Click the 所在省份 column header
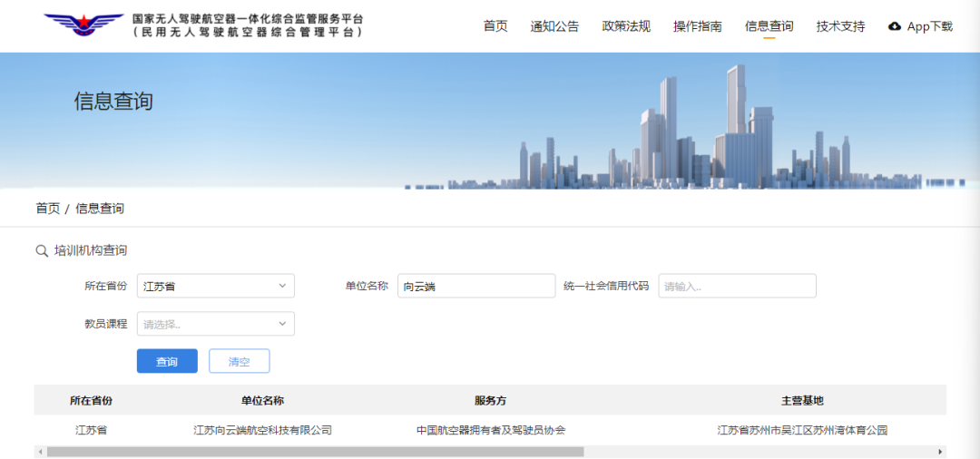The width and height of the screenshot is (980, 459). coord(92,400)
